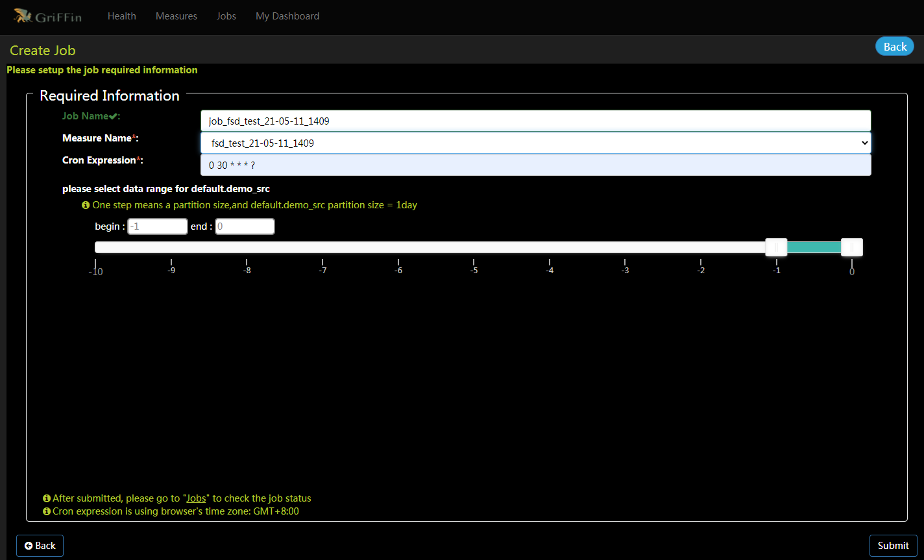The width and height of the screenshot is (924, 560).
Task: Click the blue Back button at top right
Action: click(895, 46)
